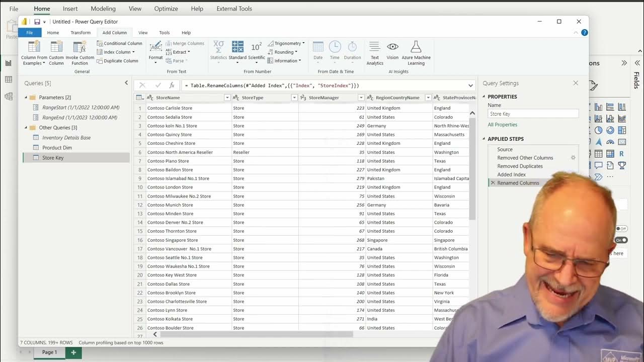Click the Conditional Column button
Screen dimensions: 644x362
click(x=120, y=43)
